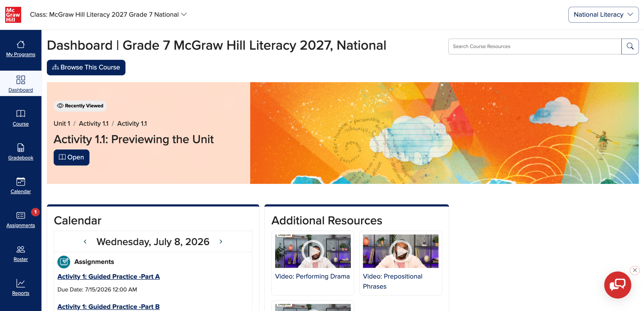Go to next calendar day

[221, 242]
